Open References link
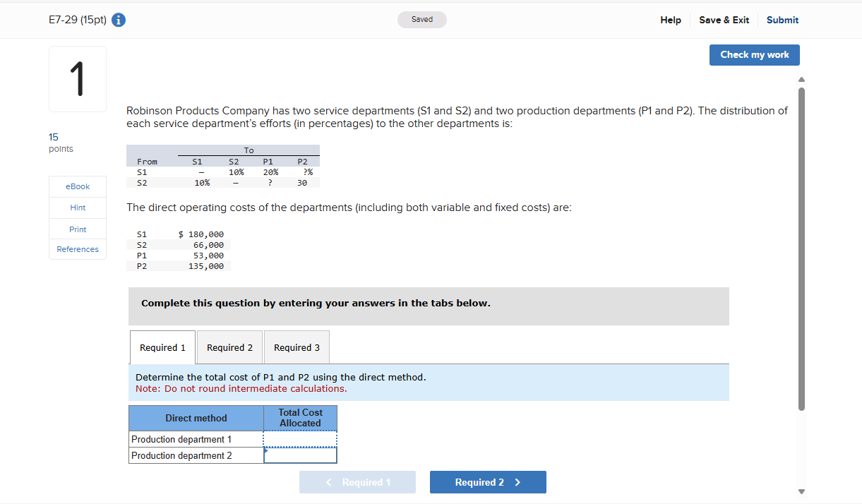Screen dimensions: 862x504 point(78,249)
